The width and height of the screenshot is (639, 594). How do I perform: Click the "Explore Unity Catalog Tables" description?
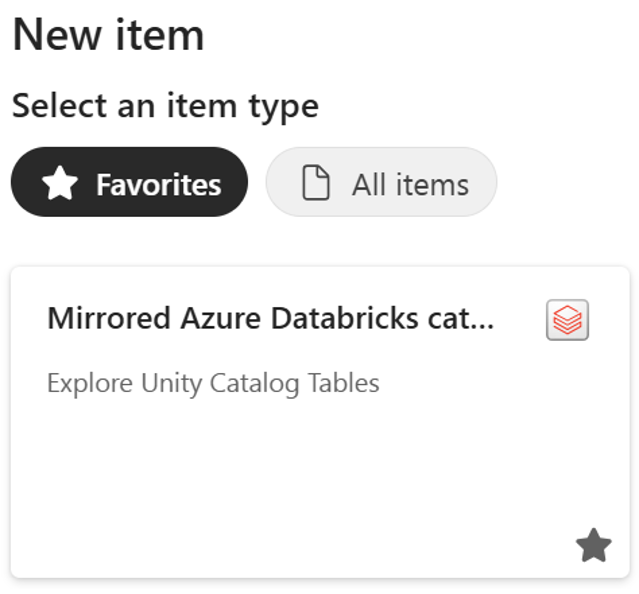pos(213,383)
